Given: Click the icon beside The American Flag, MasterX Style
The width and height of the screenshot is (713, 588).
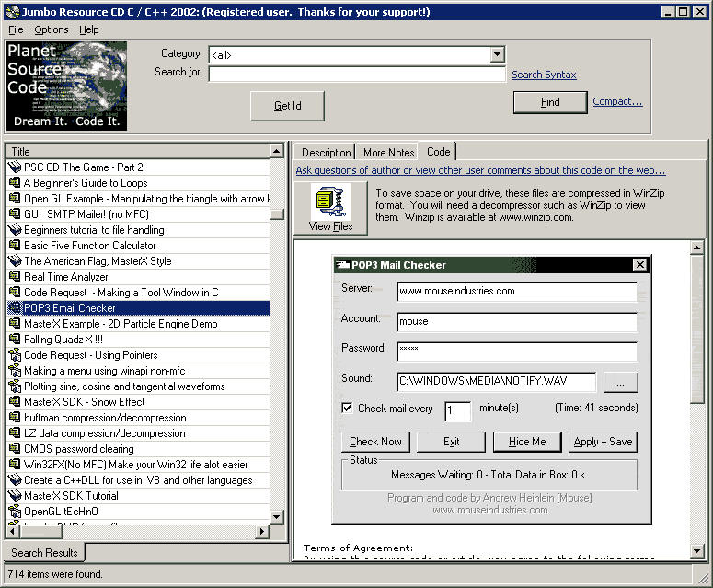Looking at the screenshot, I should [x=15, y=260].
